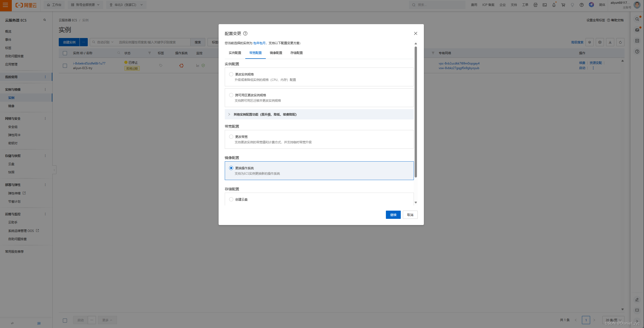The image size is (644, 328).
Task: Click the dialog's vertical scrollbar
Action: click(416, 112)
